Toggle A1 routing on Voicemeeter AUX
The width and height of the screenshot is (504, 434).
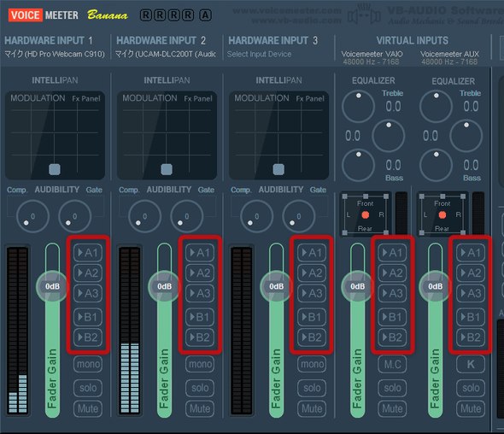tap(471, 253)
